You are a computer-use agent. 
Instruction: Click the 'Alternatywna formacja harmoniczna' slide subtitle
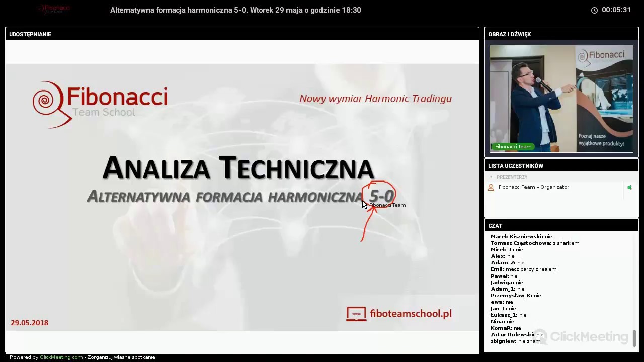tap(224, 197)
